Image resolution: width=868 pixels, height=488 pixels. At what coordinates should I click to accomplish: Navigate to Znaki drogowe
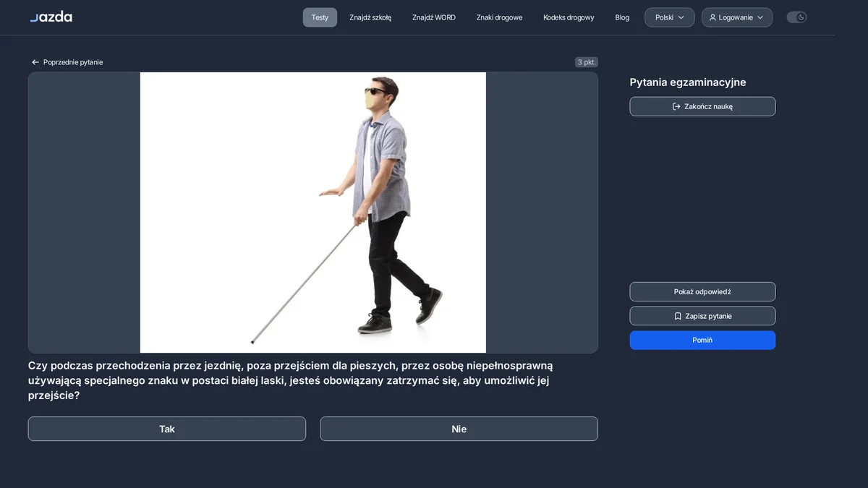click(x=499, y=17)
